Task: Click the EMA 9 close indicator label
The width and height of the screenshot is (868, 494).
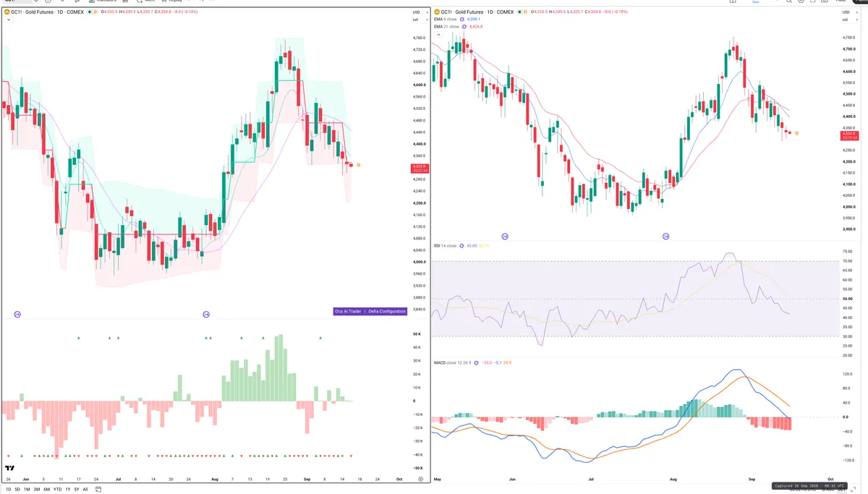Action: tap(446, 20)
